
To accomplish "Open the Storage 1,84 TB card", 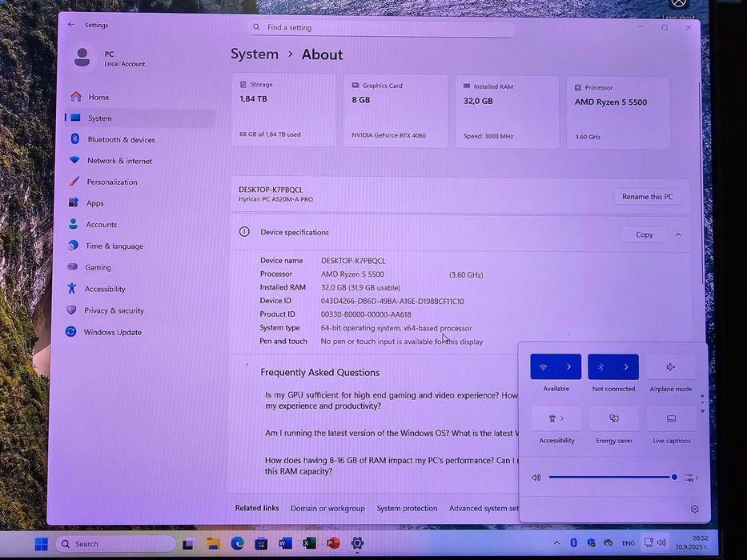I will click(x=284, y=110).
